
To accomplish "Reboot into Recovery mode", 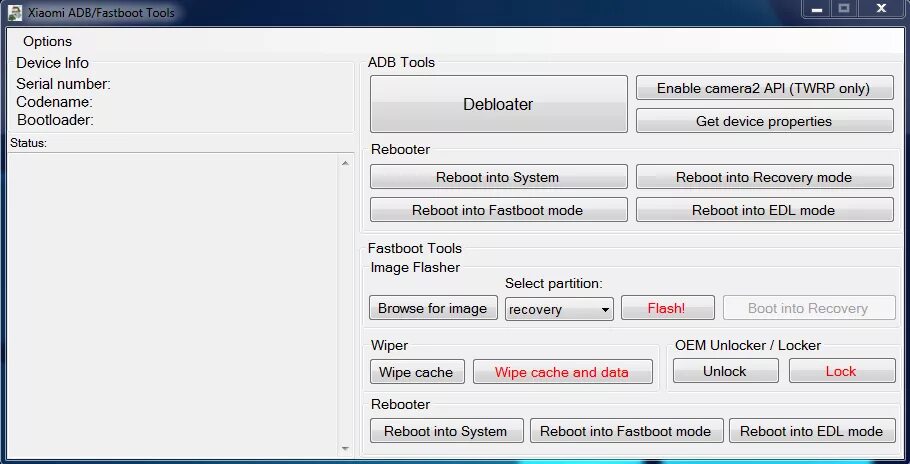I will (x=764, y=177).
